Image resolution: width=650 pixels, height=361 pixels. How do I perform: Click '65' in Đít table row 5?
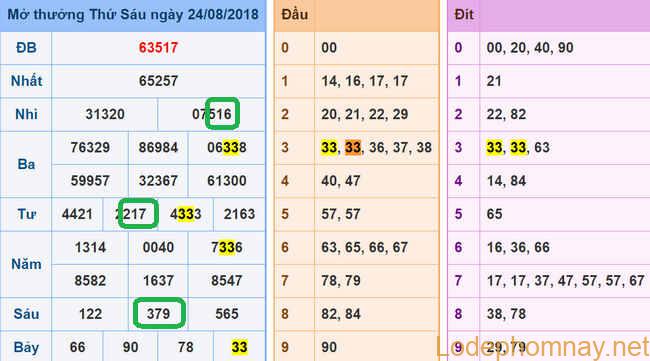pos(494,214)
